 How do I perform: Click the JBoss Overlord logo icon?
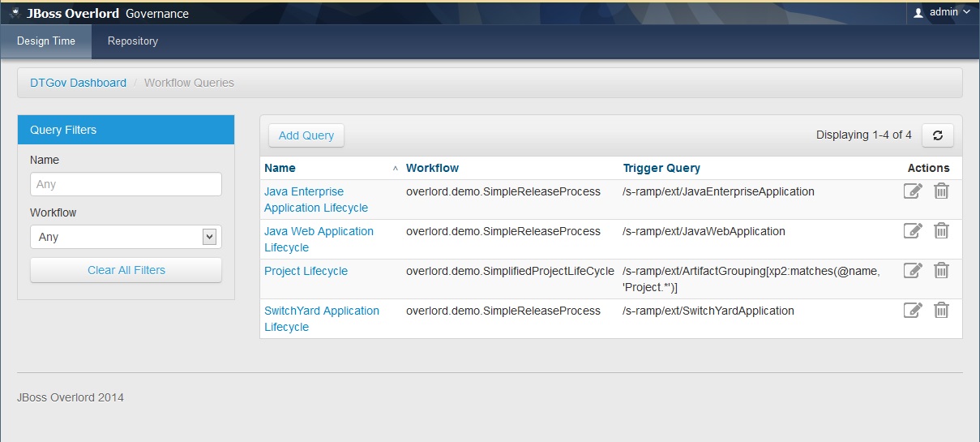15,13
